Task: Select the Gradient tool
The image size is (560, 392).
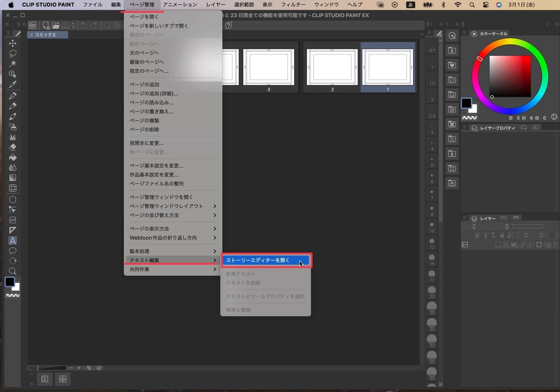Action: (13, 178)
